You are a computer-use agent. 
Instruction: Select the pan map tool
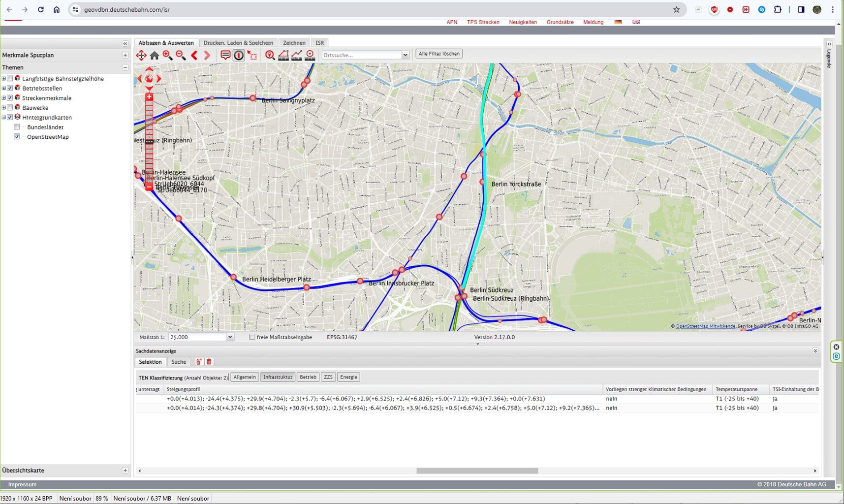coord(141,55)
